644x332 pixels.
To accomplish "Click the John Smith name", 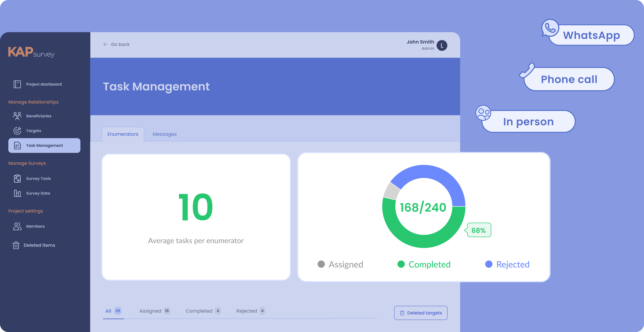I will [x=420, y=42].
